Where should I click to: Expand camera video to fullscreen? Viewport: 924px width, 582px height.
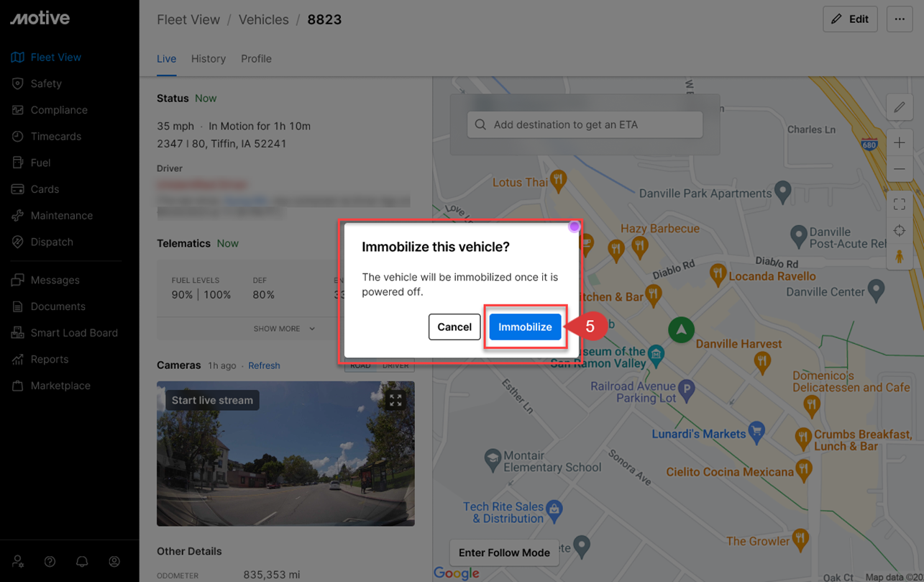(x=395, y=401)
